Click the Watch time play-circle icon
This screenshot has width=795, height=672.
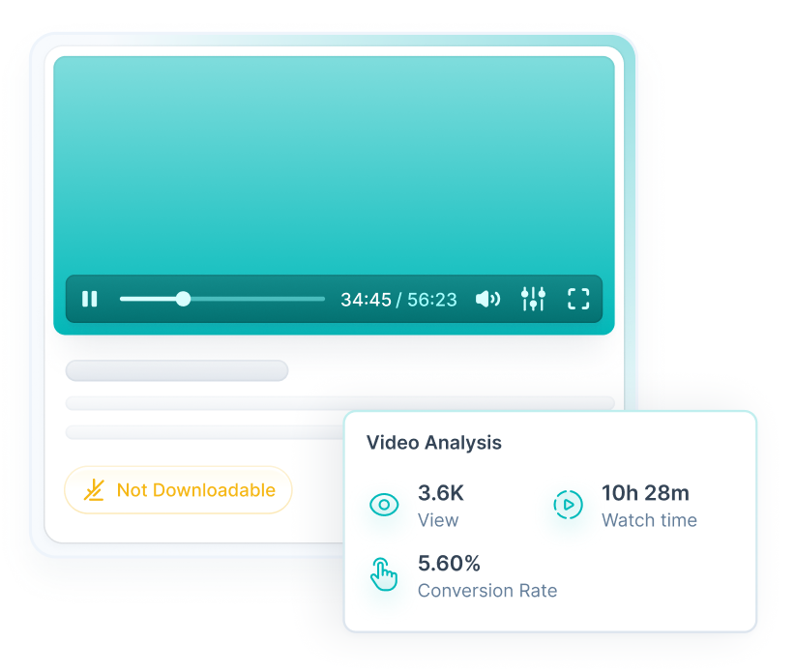(x=568, y=505)
